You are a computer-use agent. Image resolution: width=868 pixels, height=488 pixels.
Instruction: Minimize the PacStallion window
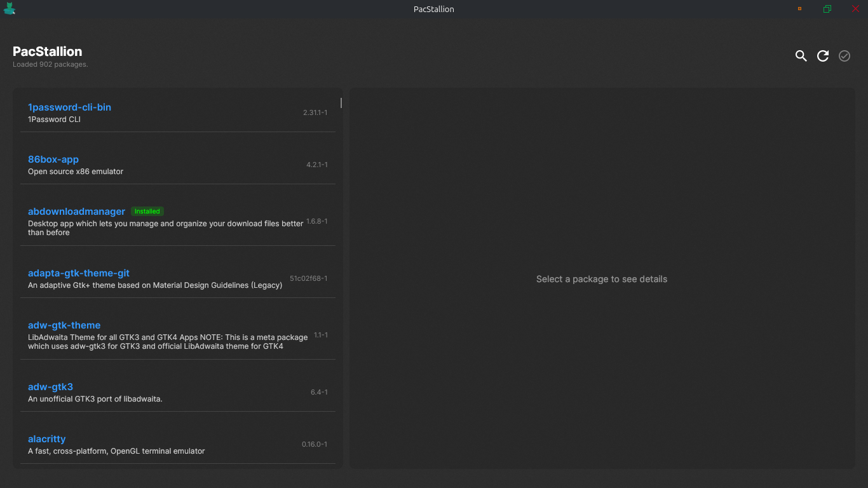(x=799, y=9)
